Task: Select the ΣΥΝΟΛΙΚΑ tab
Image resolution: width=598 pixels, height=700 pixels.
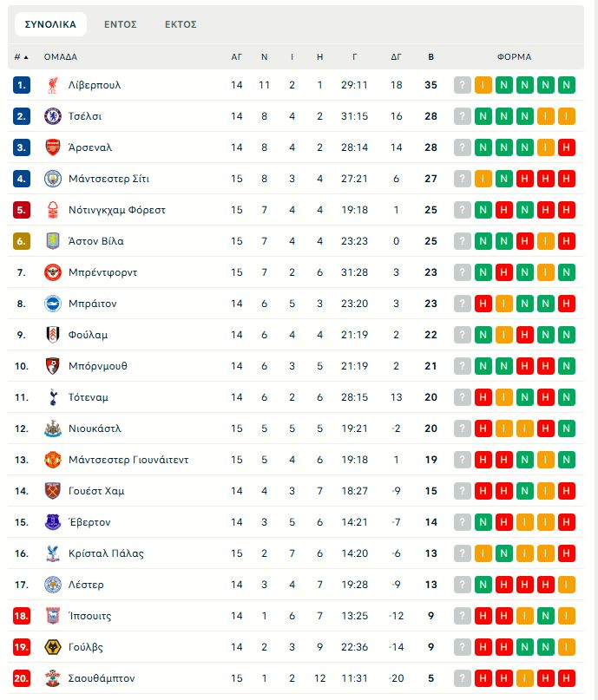Action: [x=50, y=24]
